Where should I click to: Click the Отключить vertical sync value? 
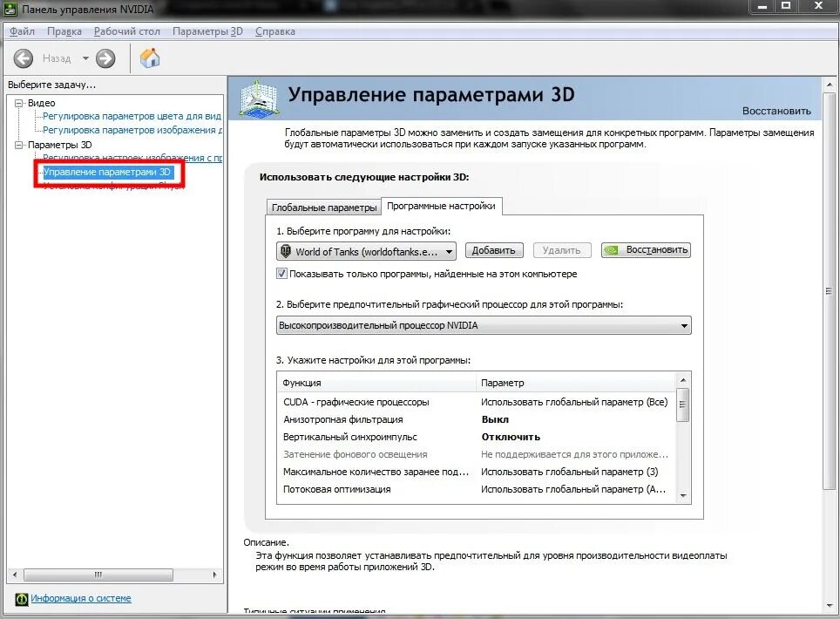coord(511,437)
